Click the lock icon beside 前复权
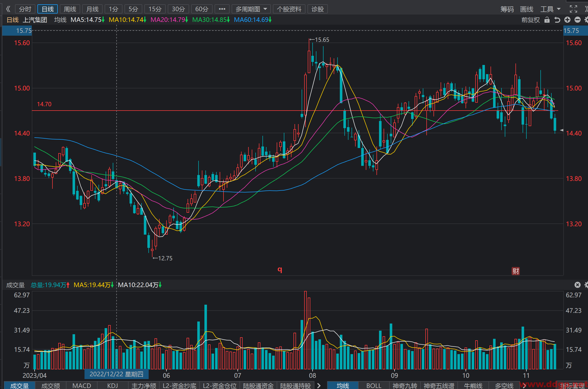The image size is (588, 389). (x=547, y=20)
